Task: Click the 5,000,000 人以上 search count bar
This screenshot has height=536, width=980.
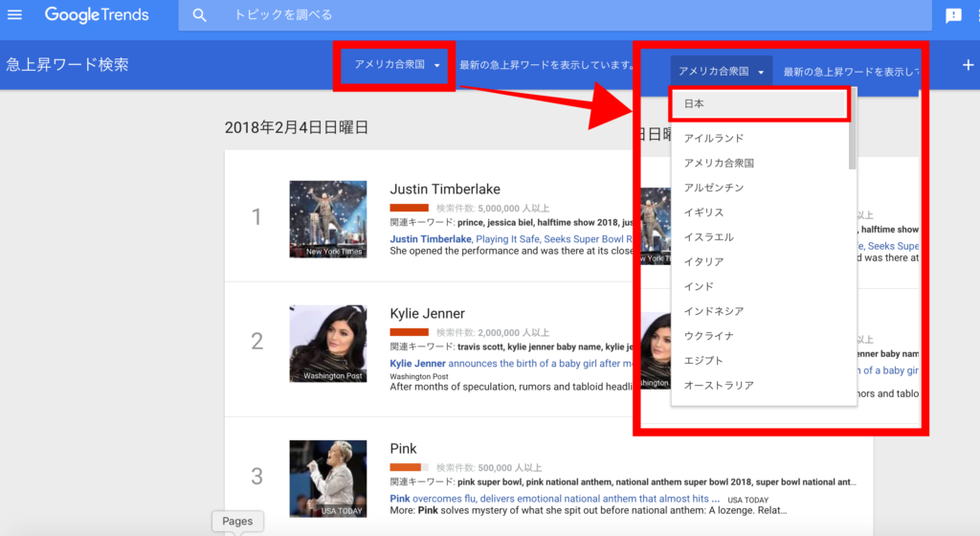Action: (410, 208)
